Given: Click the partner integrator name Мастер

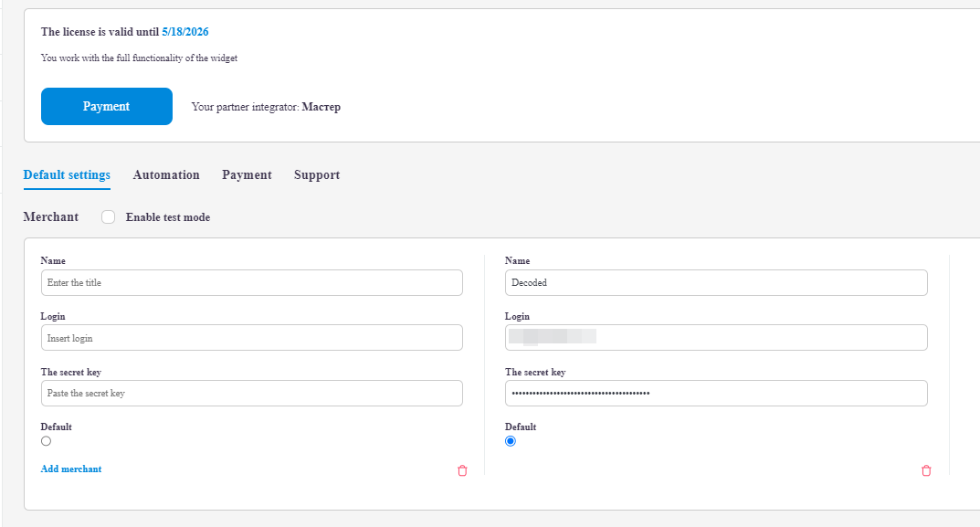Looking at the screenshot, I should [321, 107].
